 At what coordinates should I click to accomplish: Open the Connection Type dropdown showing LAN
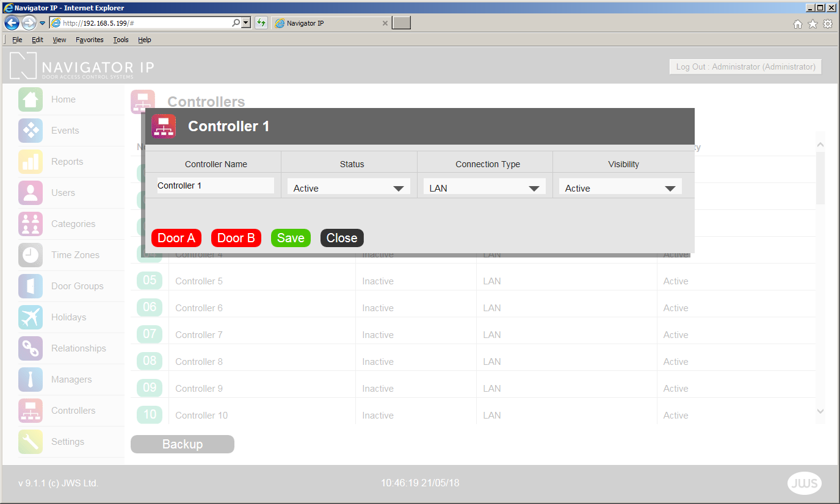[484, 187]
